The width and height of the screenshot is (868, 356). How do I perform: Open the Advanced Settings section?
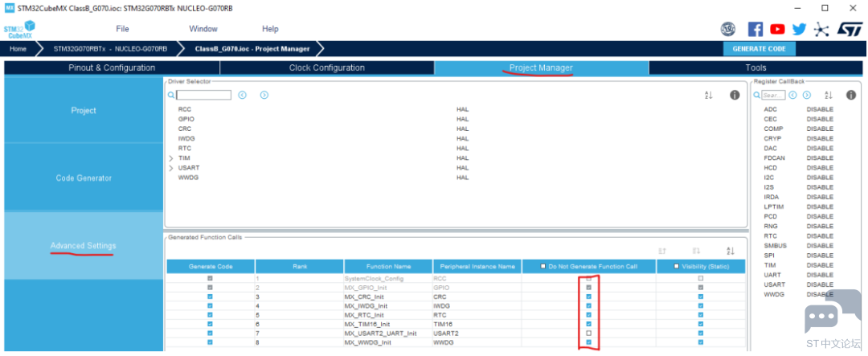tap(84, 245)
